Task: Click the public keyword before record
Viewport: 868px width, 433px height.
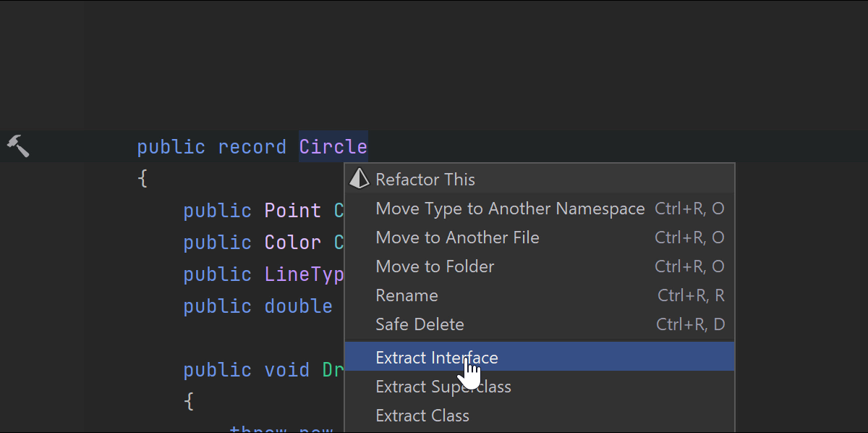Action: tap(171, 147)
